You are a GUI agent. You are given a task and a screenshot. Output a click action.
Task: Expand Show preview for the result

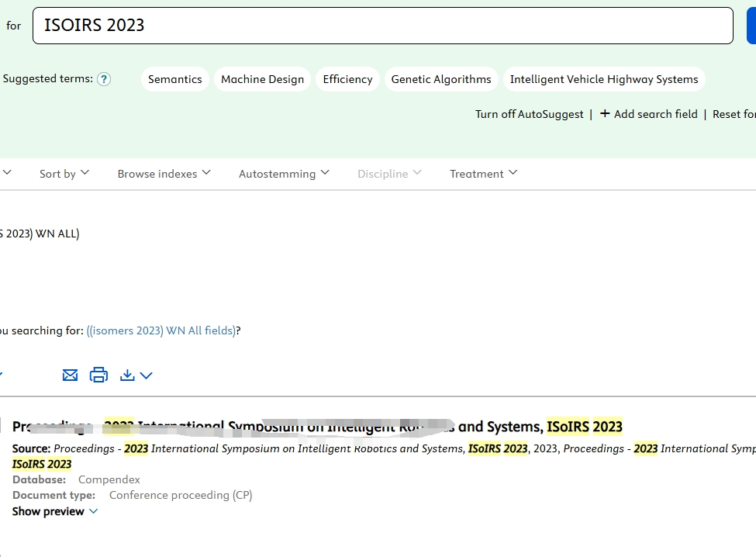[55, 511]
